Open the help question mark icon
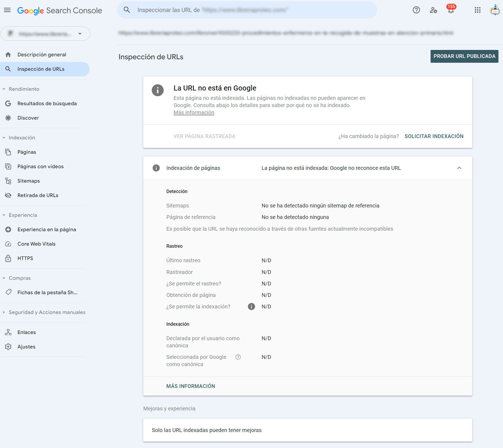The image size is (503, 448). (416, 10)
